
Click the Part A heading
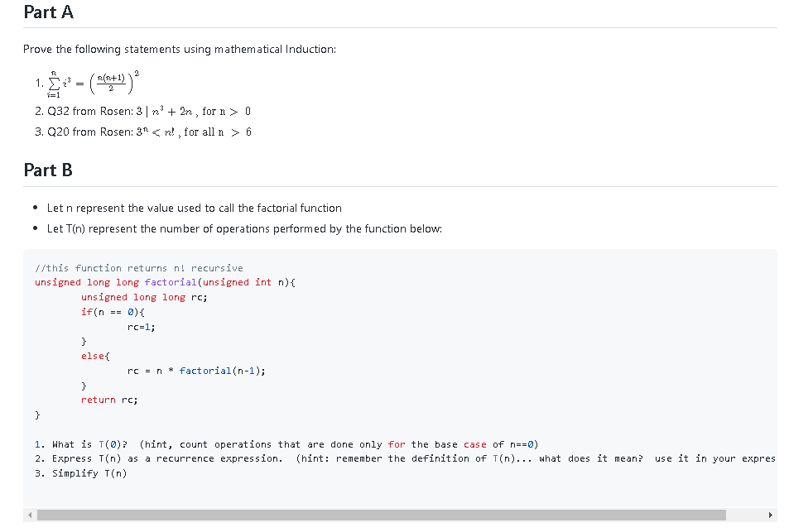click(47, 12)
